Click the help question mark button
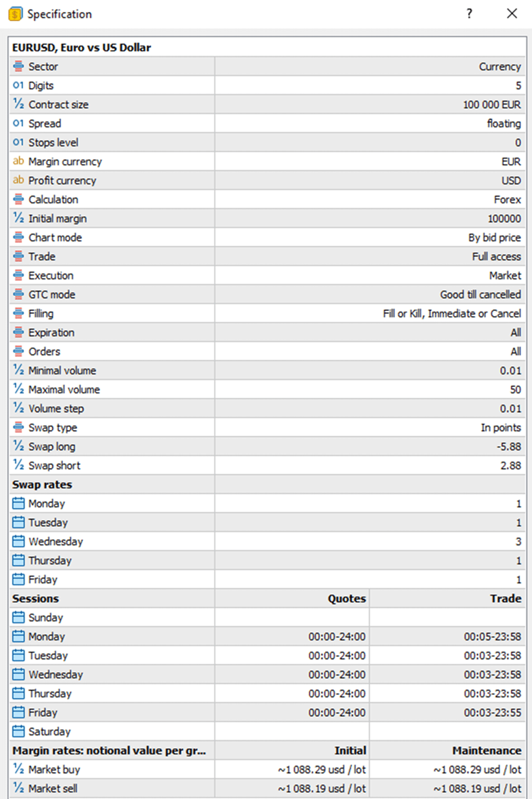This screenshot has height=799, width=532. click(x=470, y=14)
